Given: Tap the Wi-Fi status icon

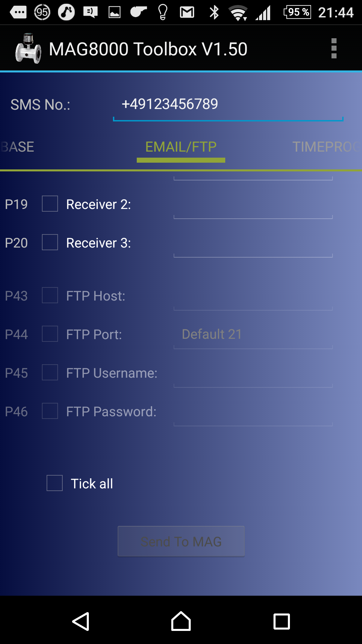Looking at the screenshot, I should click(x=238, y=13).
